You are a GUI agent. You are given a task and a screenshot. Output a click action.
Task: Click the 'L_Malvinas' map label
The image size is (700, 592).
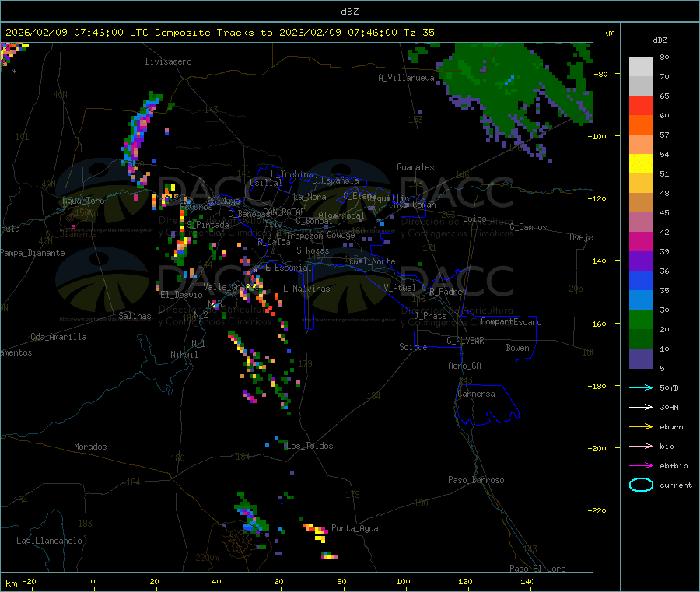[x=306, y=289]
